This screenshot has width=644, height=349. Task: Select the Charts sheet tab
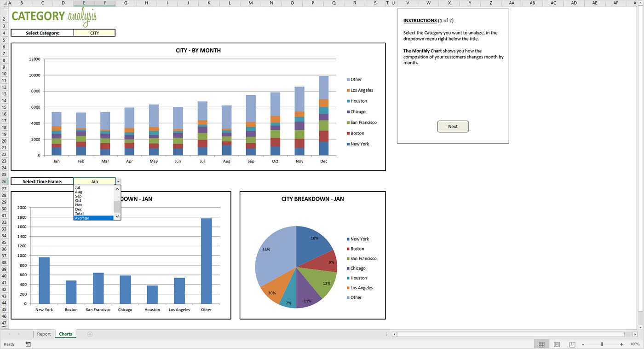point(65,334)
